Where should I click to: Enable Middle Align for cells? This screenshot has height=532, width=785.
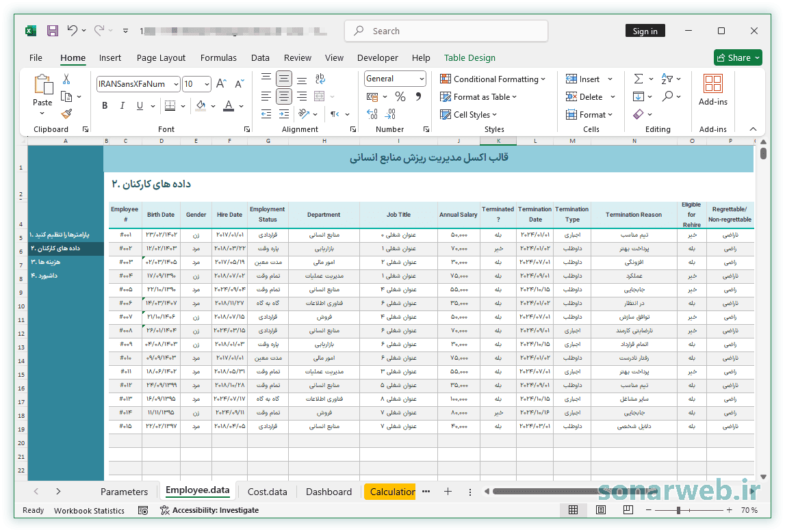[284, 79]
